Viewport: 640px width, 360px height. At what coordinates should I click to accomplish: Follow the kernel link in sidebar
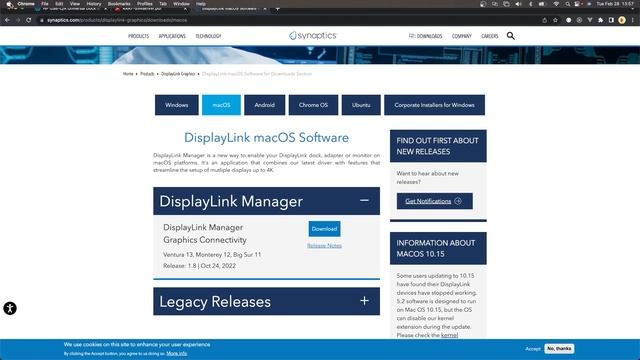coord(449,335)
